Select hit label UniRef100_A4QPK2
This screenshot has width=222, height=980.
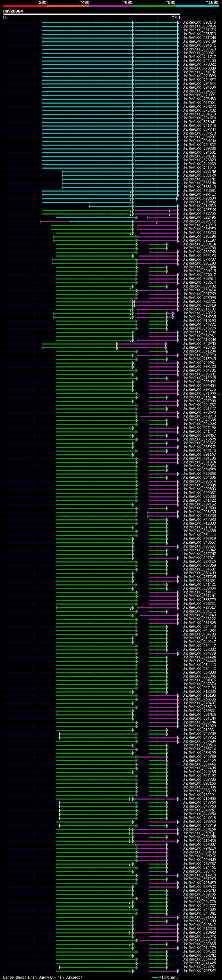pos(199,940)
